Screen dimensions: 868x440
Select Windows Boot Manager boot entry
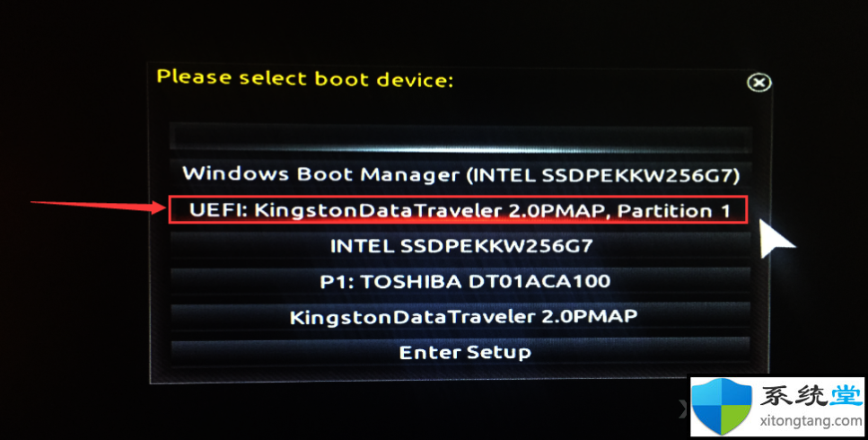click(460, 175)
